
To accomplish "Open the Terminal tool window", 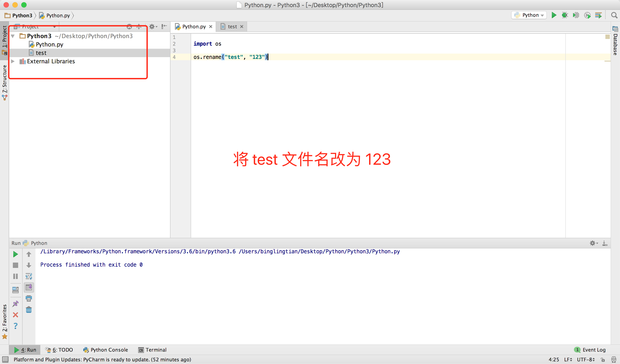I will click(x=152, y=350).
